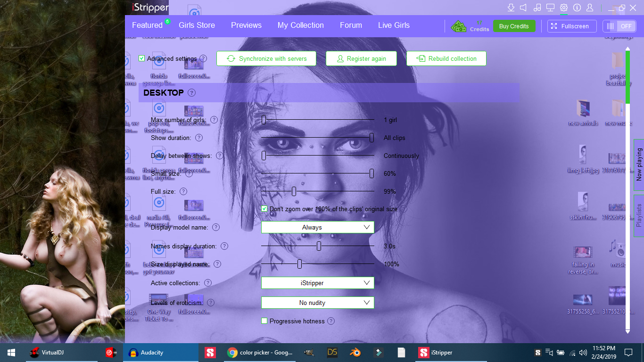Click the speaker sound icon in the top bar
644x362 pixels.
(x=523, y=8)
